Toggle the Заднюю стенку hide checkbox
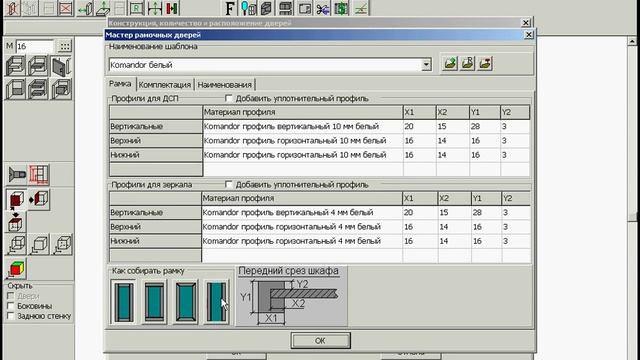This screenshot has width=640, height=360. [11, 316]
